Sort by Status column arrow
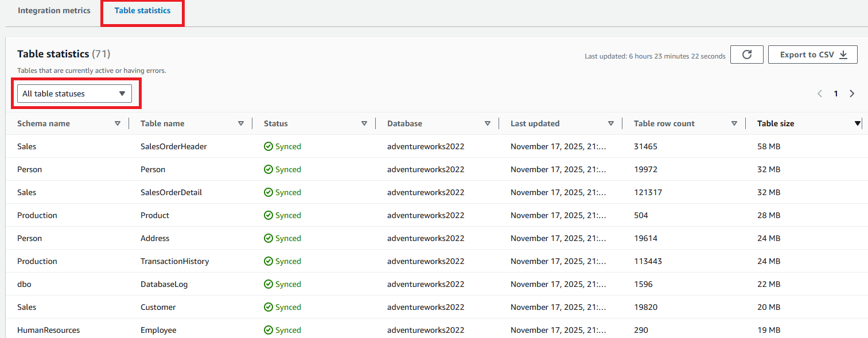This screenshot has width=868, height=338. (364, 123)
